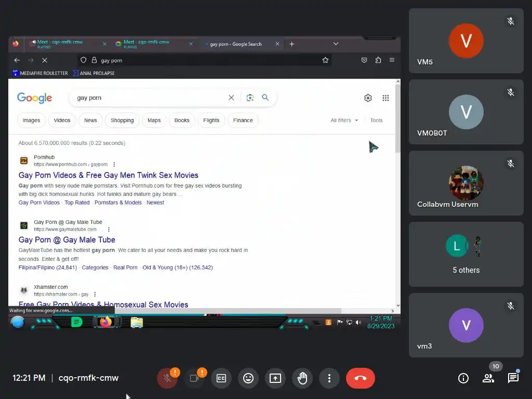Click the magnifier search submit icon
The width and height of the screenshot is (532, 399).
tap(265, 98)
